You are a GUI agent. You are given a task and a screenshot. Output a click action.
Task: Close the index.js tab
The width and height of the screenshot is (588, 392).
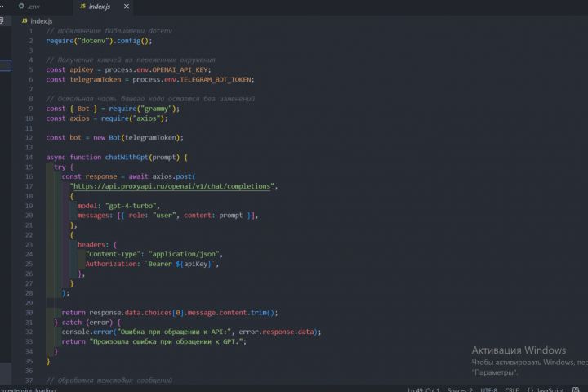(127, 7)
